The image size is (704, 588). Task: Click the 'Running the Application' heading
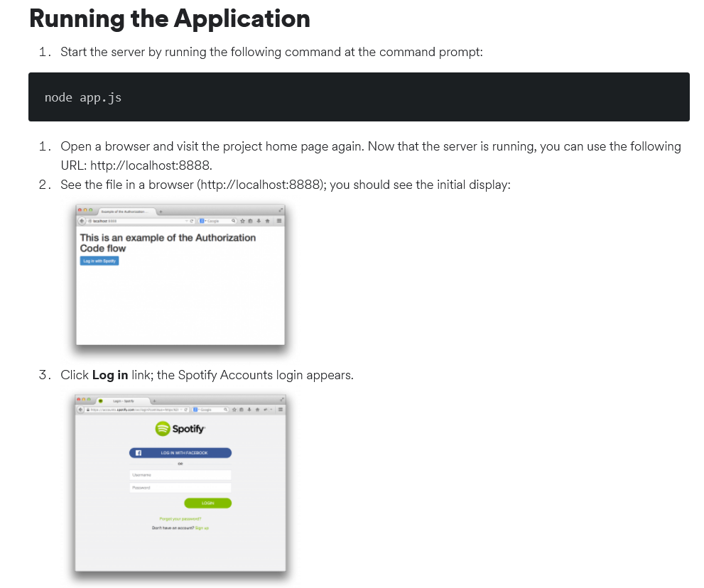pos(170,19)
